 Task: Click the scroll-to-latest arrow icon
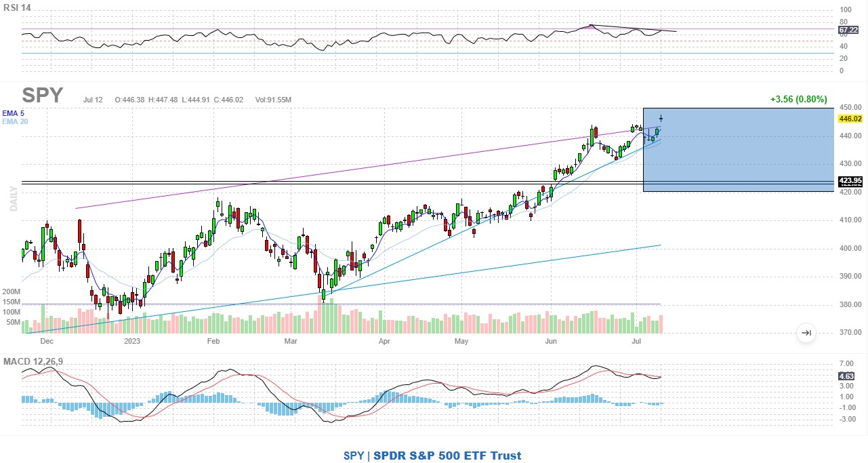click(806, 333)
